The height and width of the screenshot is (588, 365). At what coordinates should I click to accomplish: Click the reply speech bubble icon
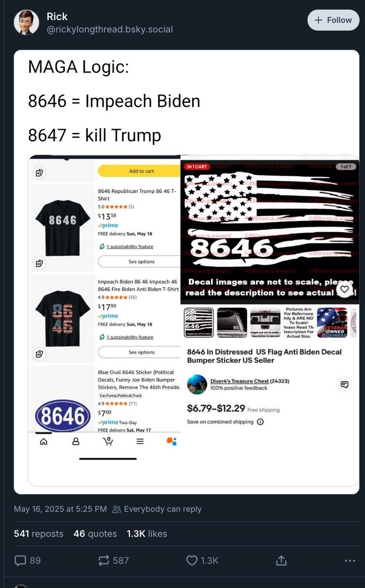(x=21, y=560)
